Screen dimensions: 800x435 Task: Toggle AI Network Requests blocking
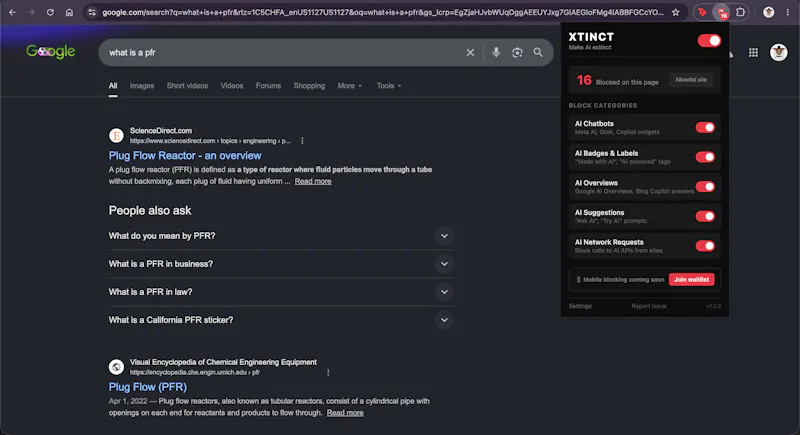pyautogui.click(x=705, y=246)
